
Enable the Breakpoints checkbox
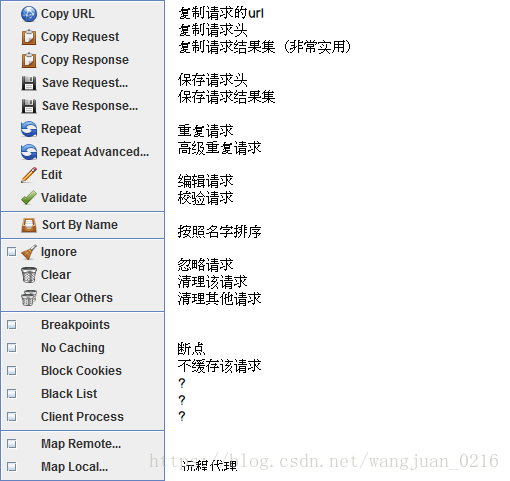coord(12,325)
